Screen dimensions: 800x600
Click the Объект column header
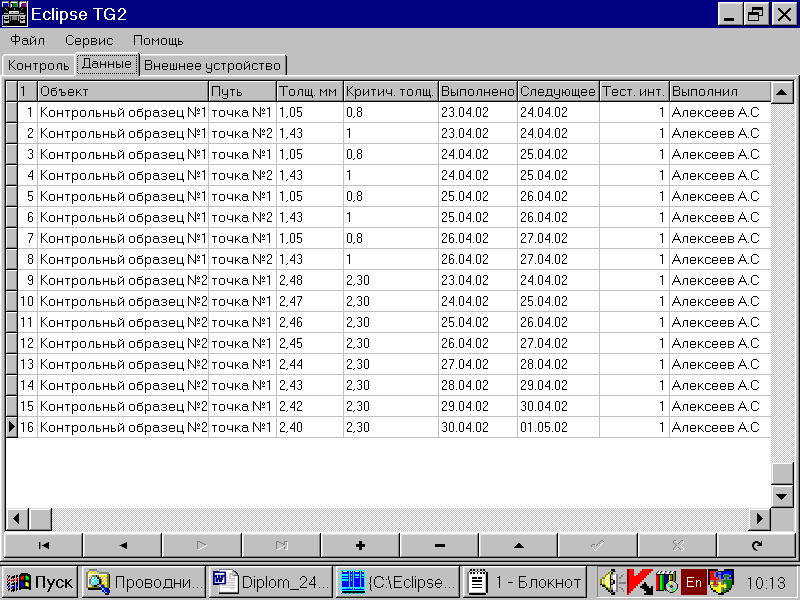click(x=122, y=91)
